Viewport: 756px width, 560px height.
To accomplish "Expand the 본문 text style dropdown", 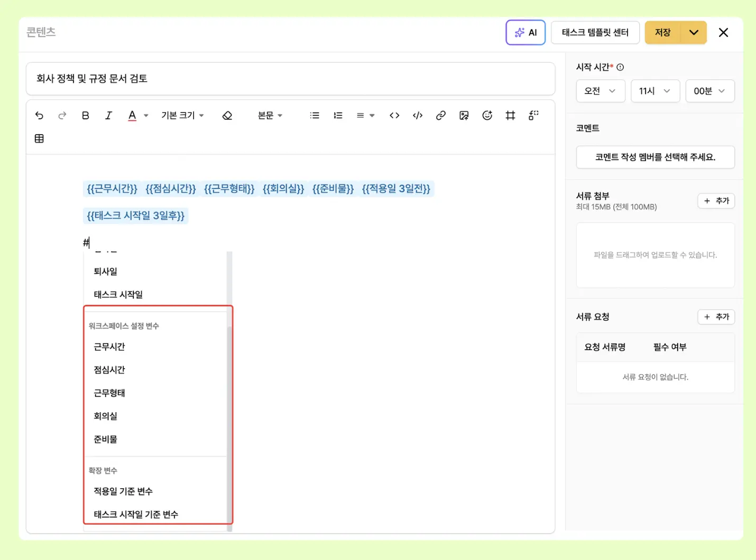I will (x=270, y=115).
